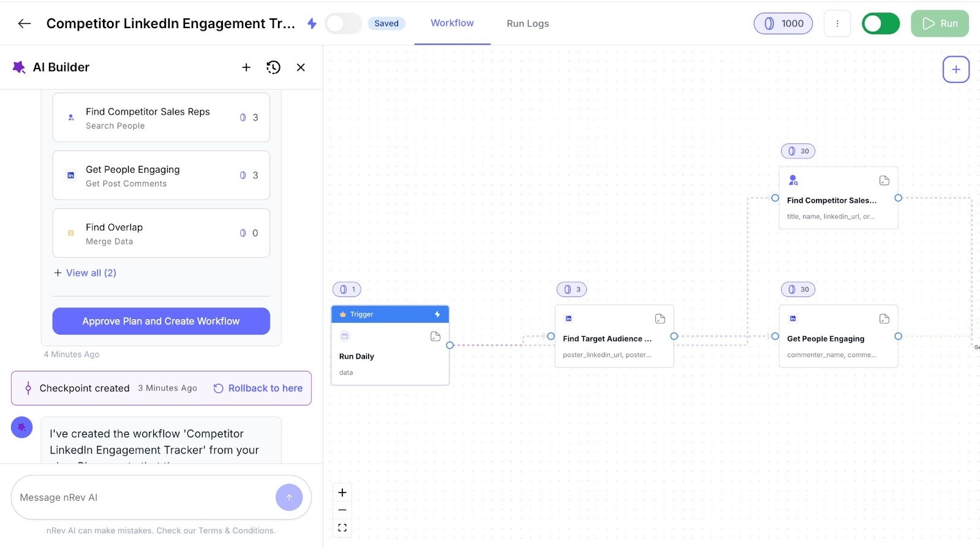This screenshot has height=553, width=980.
Task: Disable the green workflow toggle
Action: click(x=880, y=23)
